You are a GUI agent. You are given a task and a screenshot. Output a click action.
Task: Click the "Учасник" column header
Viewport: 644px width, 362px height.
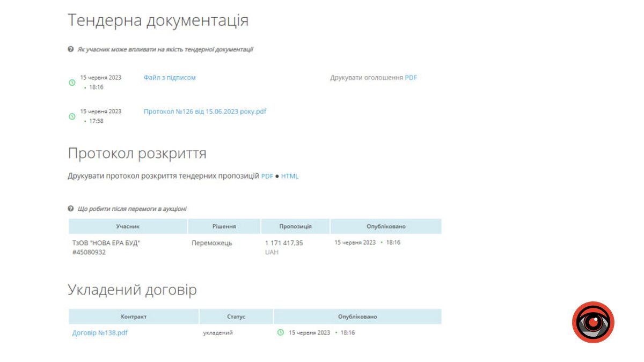(127, 226)
